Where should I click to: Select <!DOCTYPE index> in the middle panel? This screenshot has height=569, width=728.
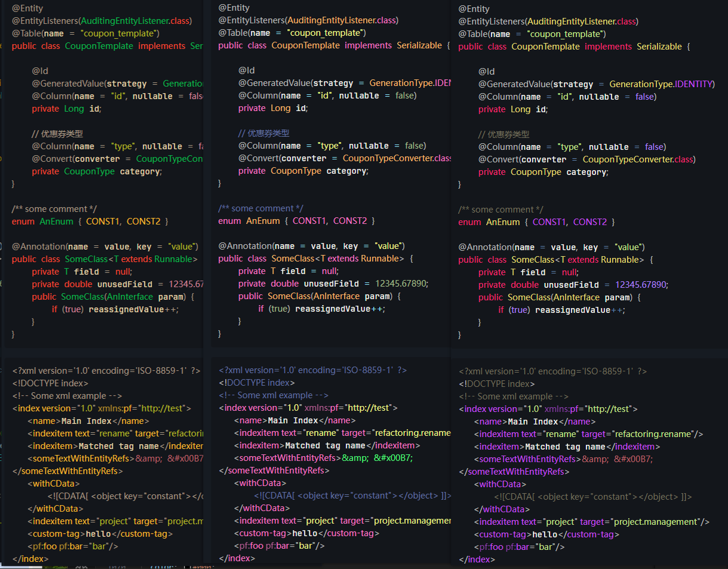pos(257,383)
